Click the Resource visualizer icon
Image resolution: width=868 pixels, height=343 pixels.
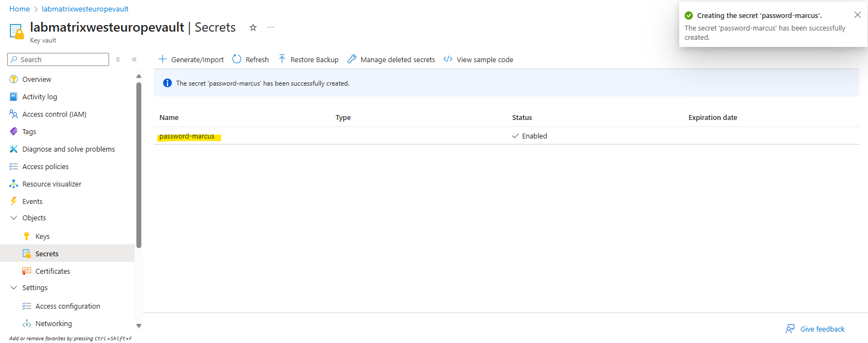(x=14, y=184)
